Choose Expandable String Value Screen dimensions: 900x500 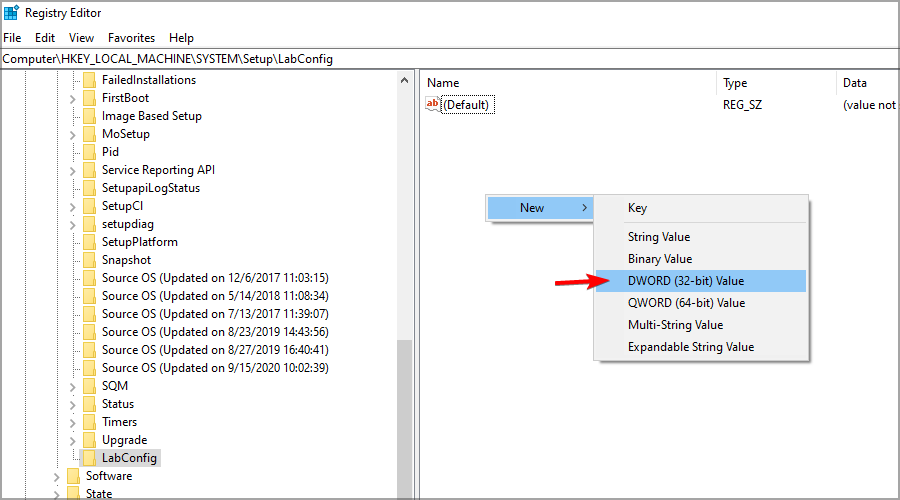pyautogui.click(x=701, y=347)
